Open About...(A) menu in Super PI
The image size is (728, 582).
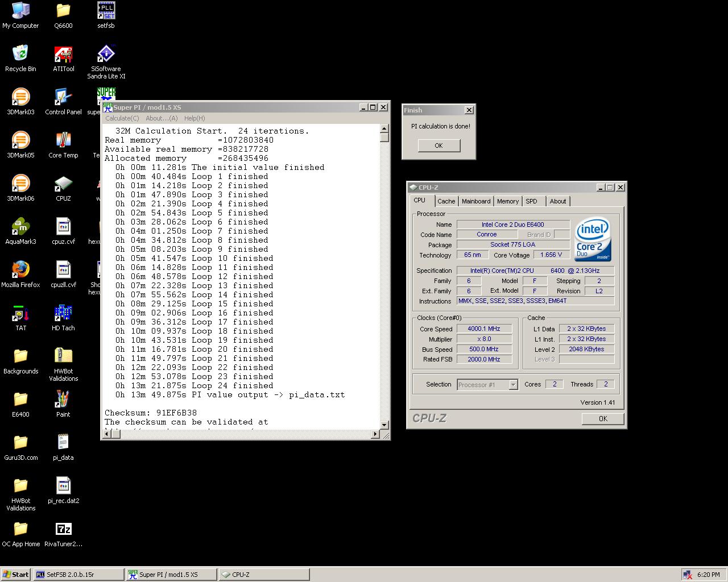[162, 118]
